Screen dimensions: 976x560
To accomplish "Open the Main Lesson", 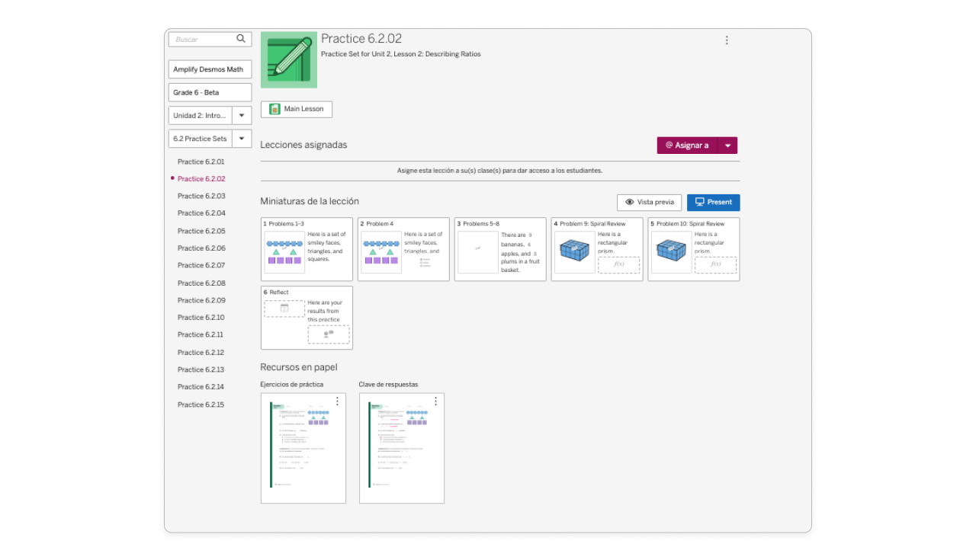I will (x=296, y=109).
